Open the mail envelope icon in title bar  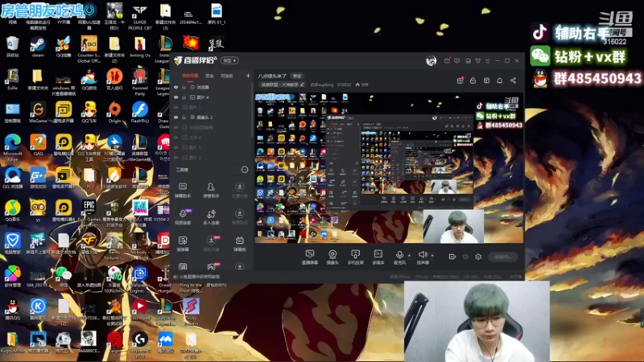click(x=447, y=61)
